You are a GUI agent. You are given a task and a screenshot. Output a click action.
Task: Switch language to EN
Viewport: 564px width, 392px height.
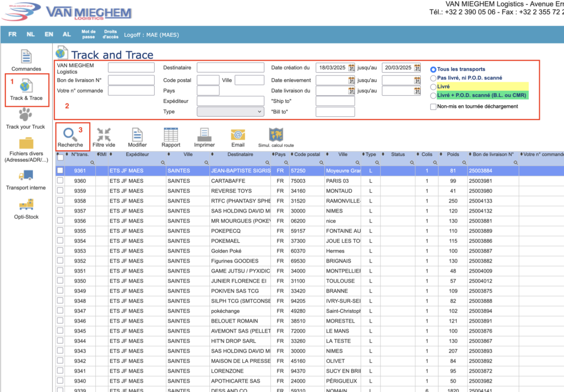click(x=49, y=34)
